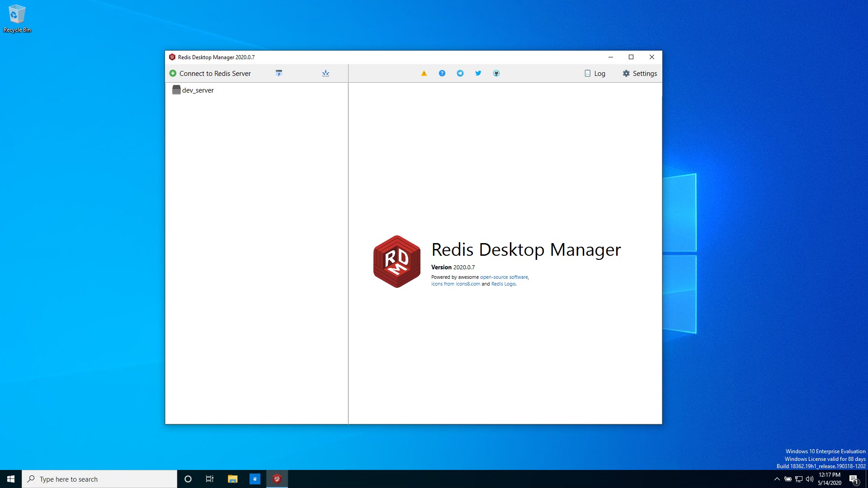Open the blue help question-mark icon

[442, 73]
